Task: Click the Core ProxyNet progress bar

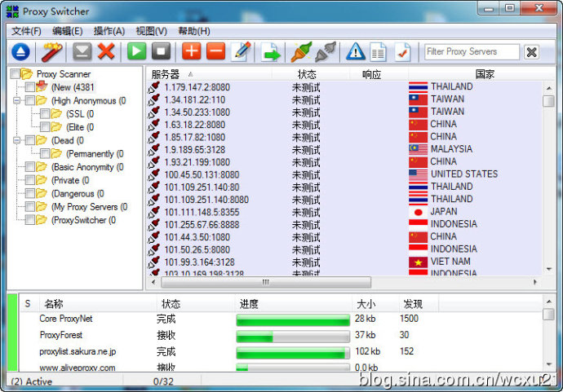Action: point(293,319)
